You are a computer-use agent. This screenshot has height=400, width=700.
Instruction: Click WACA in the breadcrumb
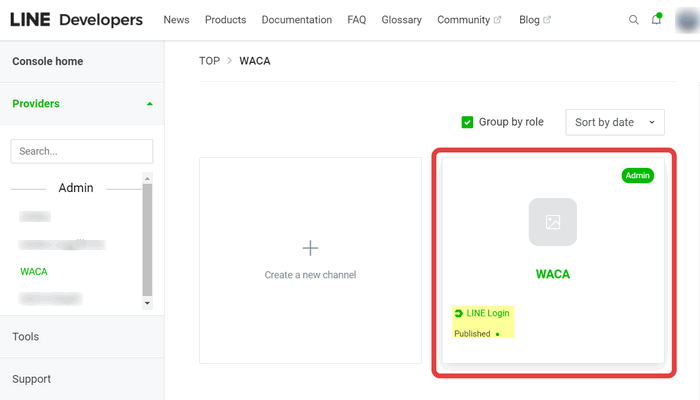point(255,61)
